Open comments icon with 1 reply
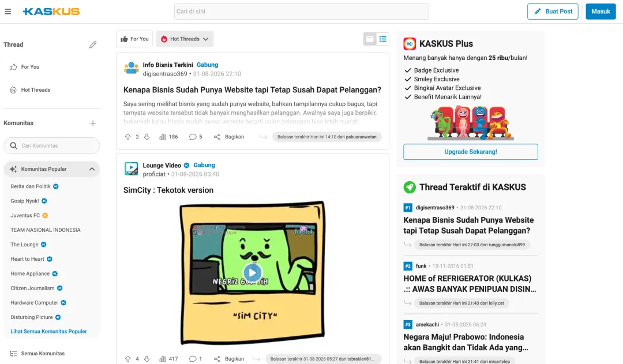 pyautogui.click(x=193, y=359)
